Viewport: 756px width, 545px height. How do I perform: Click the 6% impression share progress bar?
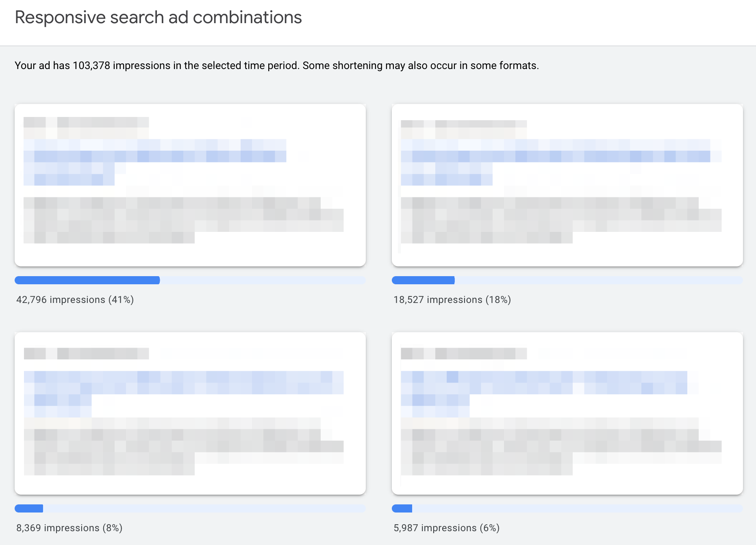point(567,508)
